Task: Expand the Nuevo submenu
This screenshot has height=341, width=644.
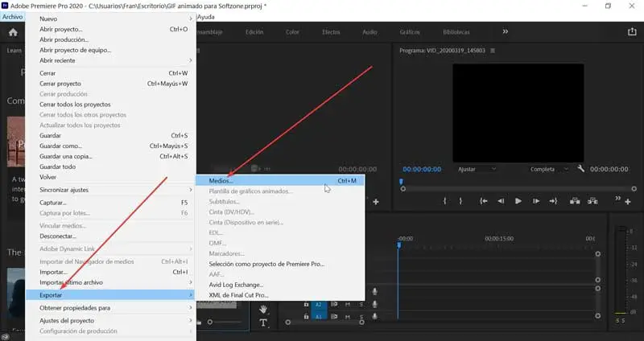Action: (x=111, y=18)
